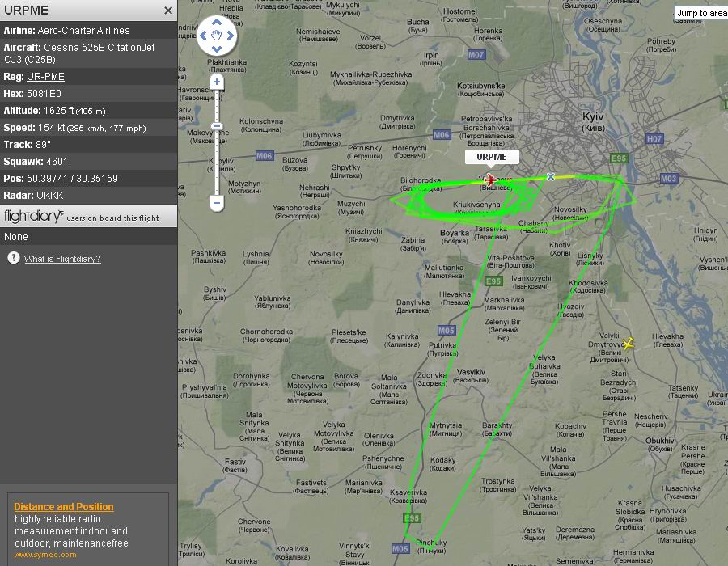Pan the map upward with top arrow
Image resolution: width=728 pixels, height=566 pixels.
click(x=217, y=23)
